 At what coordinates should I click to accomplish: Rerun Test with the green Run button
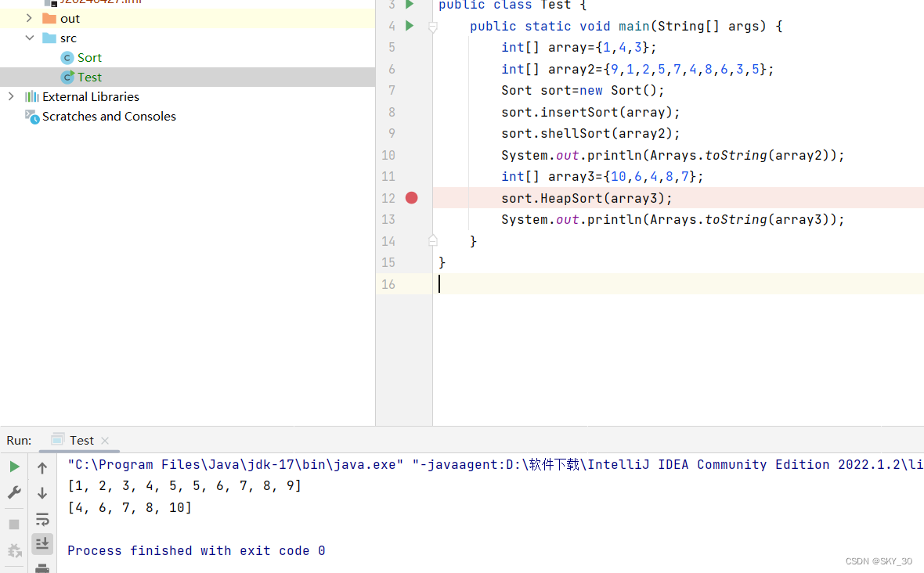(15, 467)
